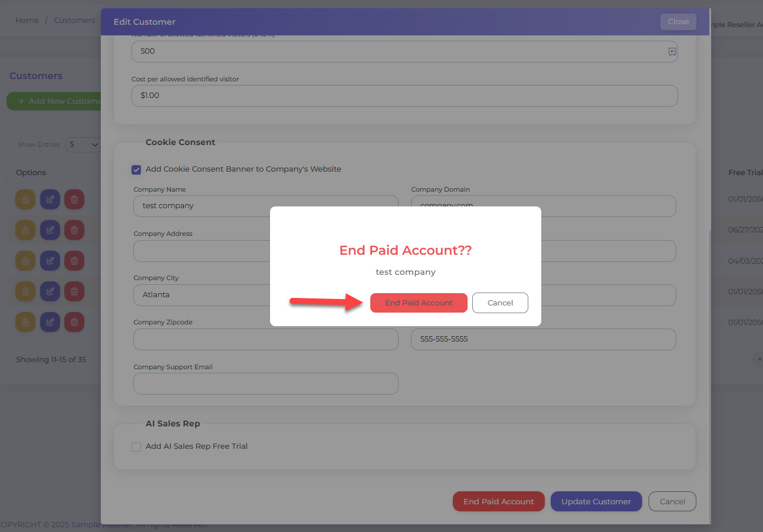The height and width of the screenshot is (532, 763).
Task: Open the Show Entries dropdown
Action: click(83, 145)
